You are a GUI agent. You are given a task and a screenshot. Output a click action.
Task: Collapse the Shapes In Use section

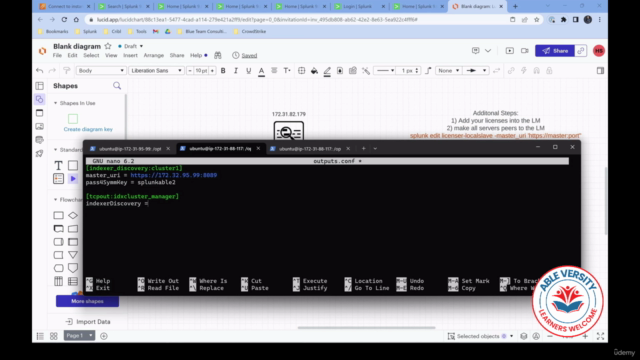pos(56,103)
